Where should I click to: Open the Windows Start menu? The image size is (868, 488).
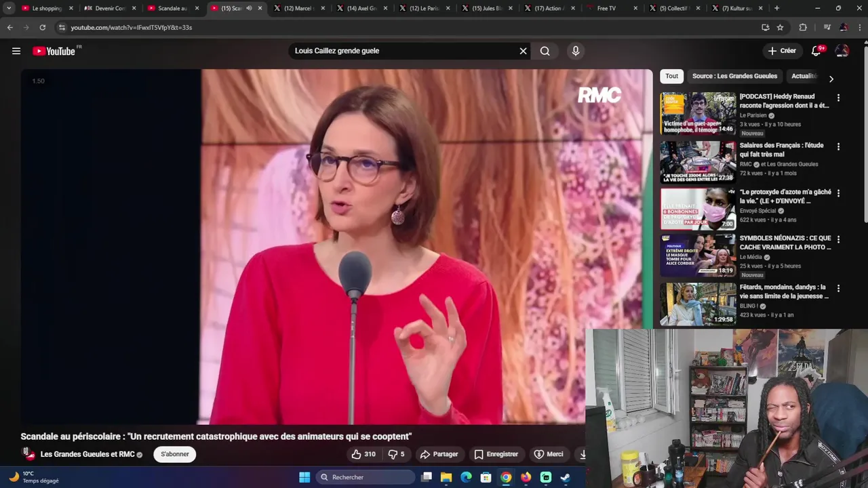pos(304,477)
